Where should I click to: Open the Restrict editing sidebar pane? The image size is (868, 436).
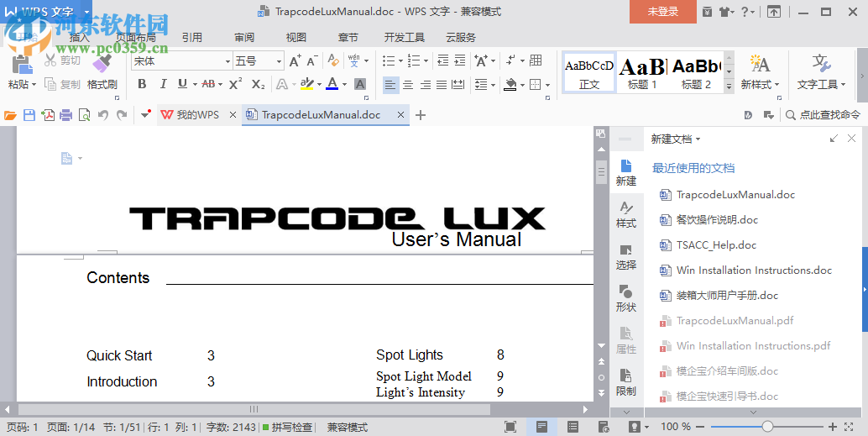(x=626, y=383)
